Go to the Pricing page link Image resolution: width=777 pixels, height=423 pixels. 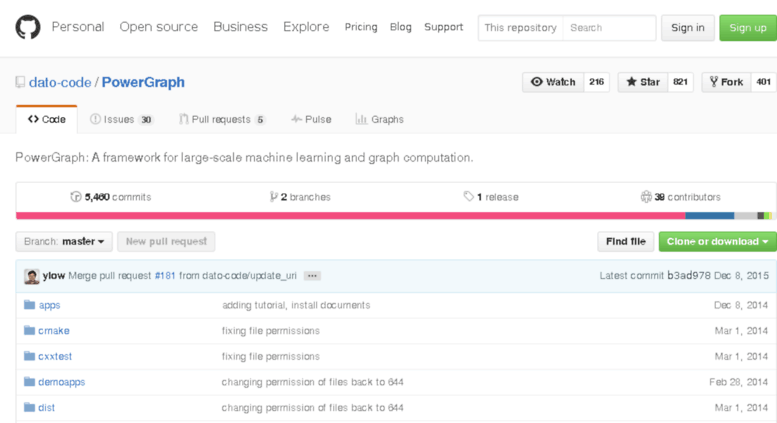pos(361,27)
